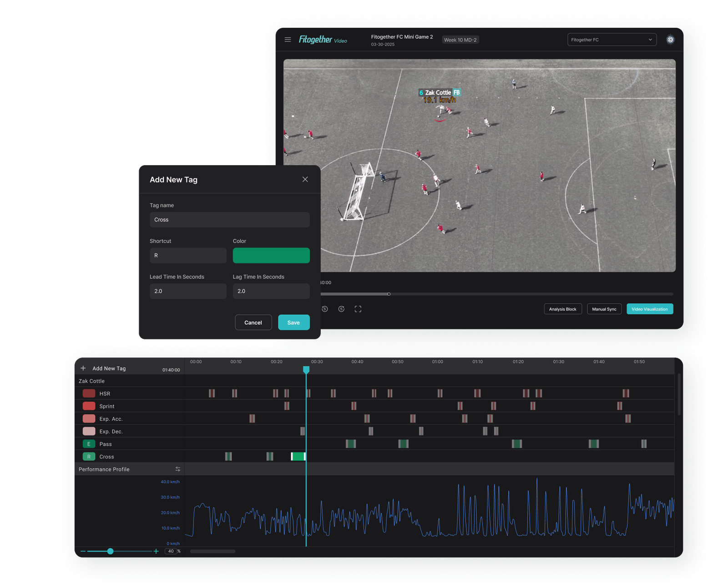
Task: Click the HSR color swatch
Action: point(89,393)
